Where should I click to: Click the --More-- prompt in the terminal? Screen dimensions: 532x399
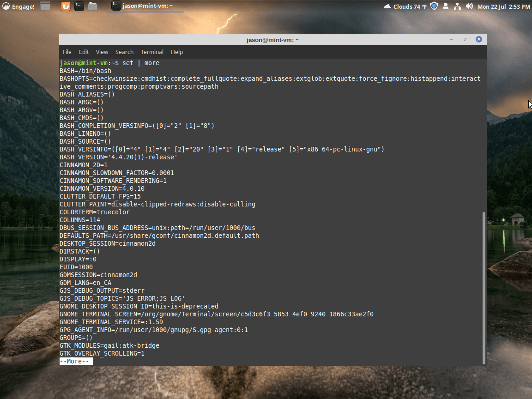point(76,362)
